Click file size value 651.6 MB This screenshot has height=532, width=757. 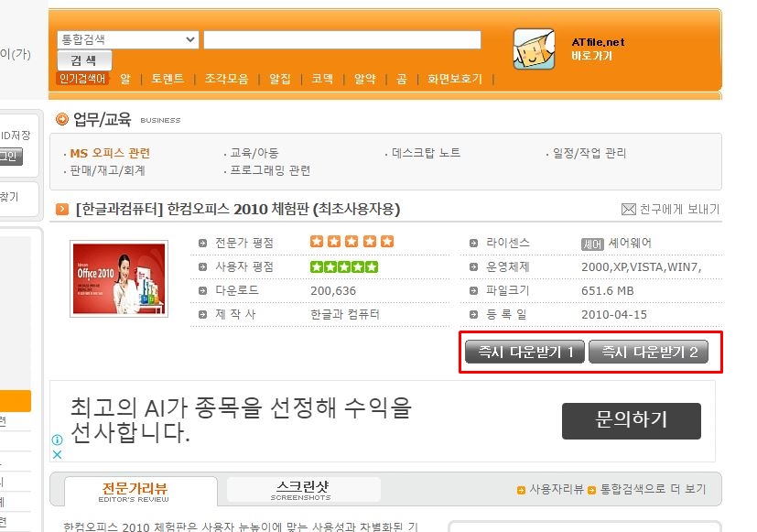point(607,291)
